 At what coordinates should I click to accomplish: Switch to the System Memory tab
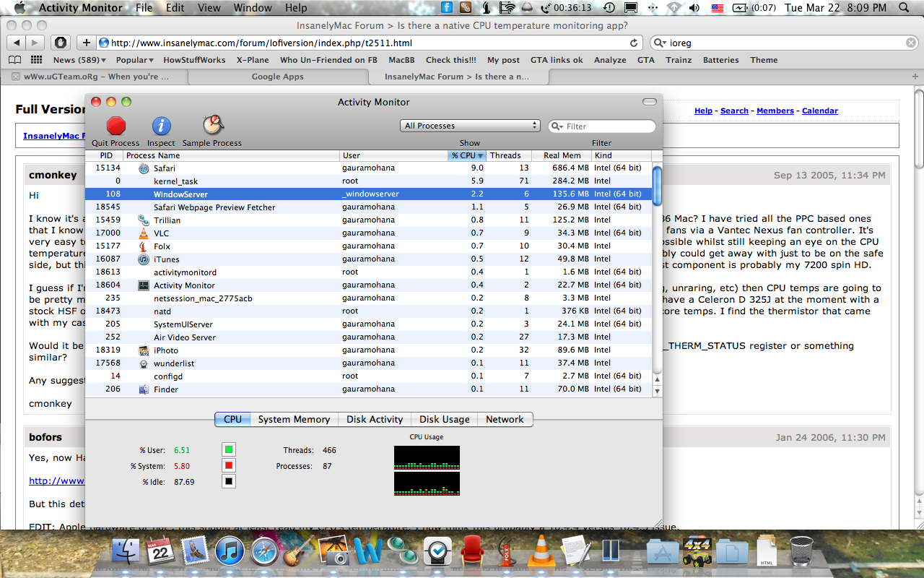coord(294,419)
